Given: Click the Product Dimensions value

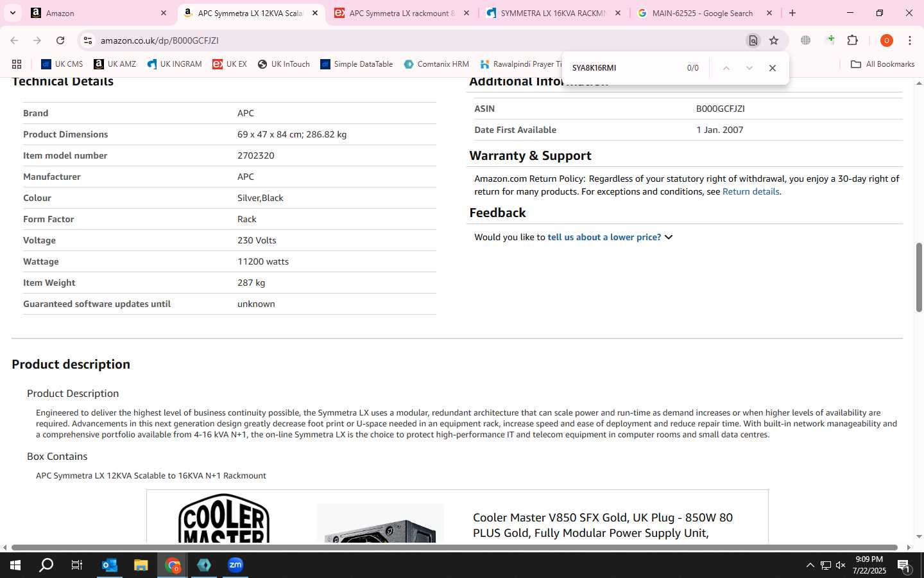Looking at the screenshot, I should pyautogui.click(x=292, y=134).
